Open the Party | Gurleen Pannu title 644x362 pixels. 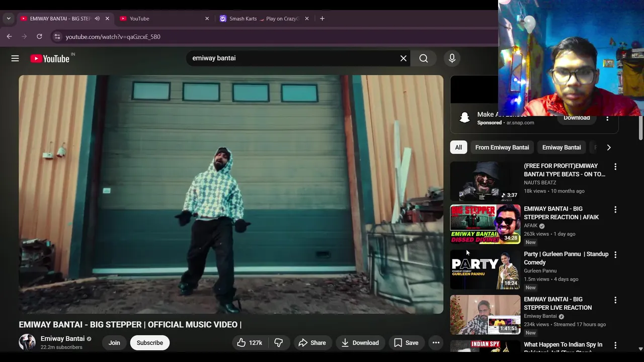566,258
